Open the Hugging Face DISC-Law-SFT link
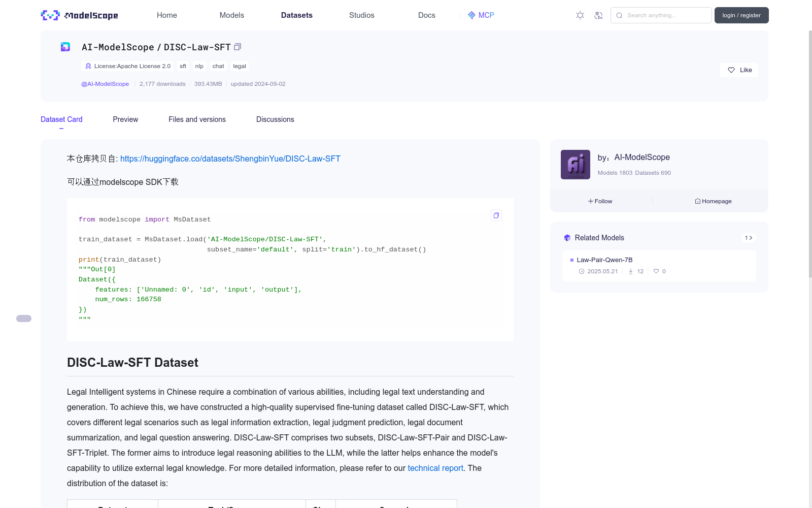Screen dimensions: 812x508 click(x=230, y=158)
